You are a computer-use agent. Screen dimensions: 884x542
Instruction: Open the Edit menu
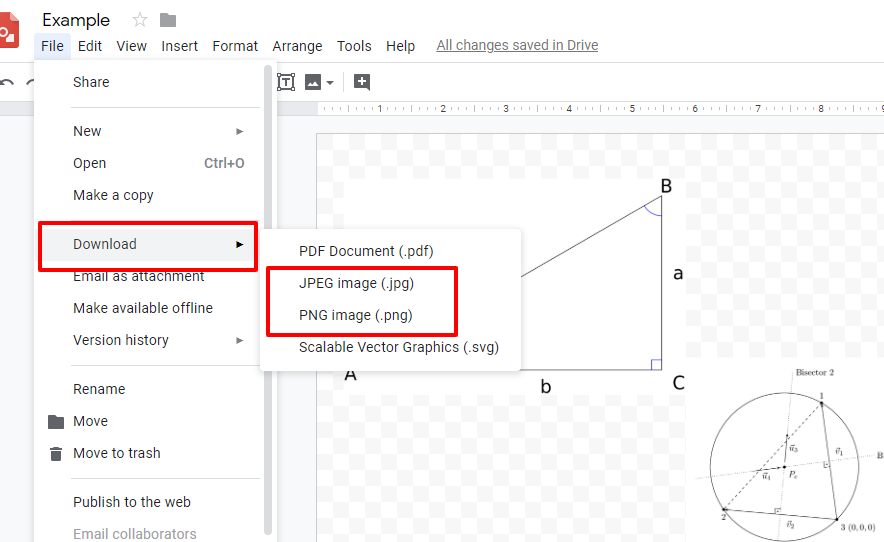[90, 46]
